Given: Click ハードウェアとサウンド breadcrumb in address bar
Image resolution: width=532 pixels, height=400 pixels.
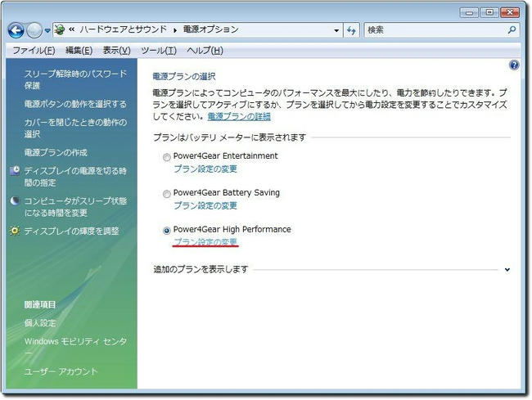Looking at the screenshot, I should tap(124, 29).
